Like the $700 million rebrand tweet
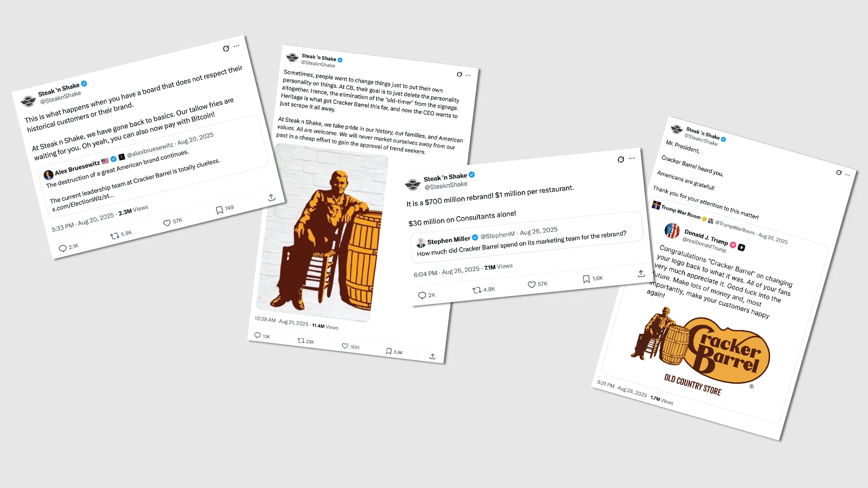Screen dimensions: 868x488 [532, 284]
